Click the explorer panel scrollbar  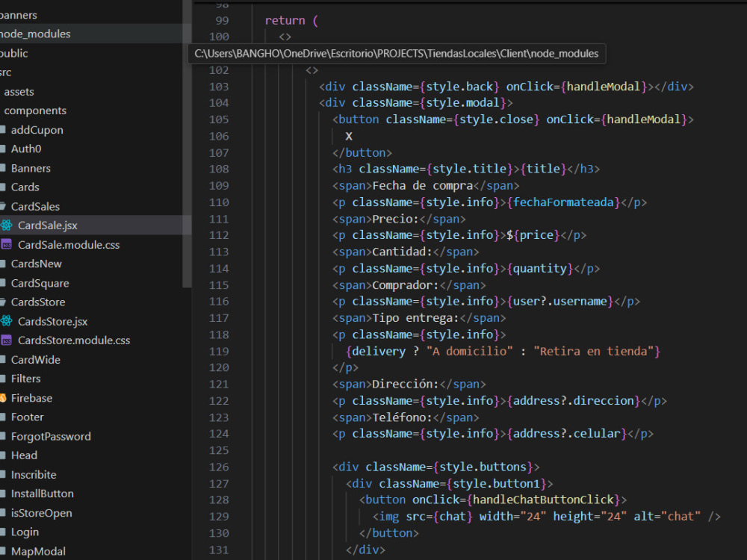pos(187,143)
